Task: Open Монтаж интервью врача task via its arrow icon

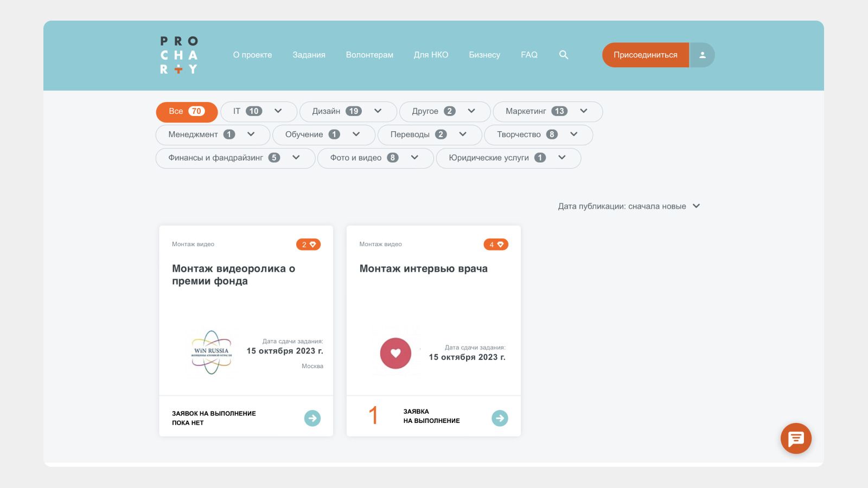Action: [500, 418]
